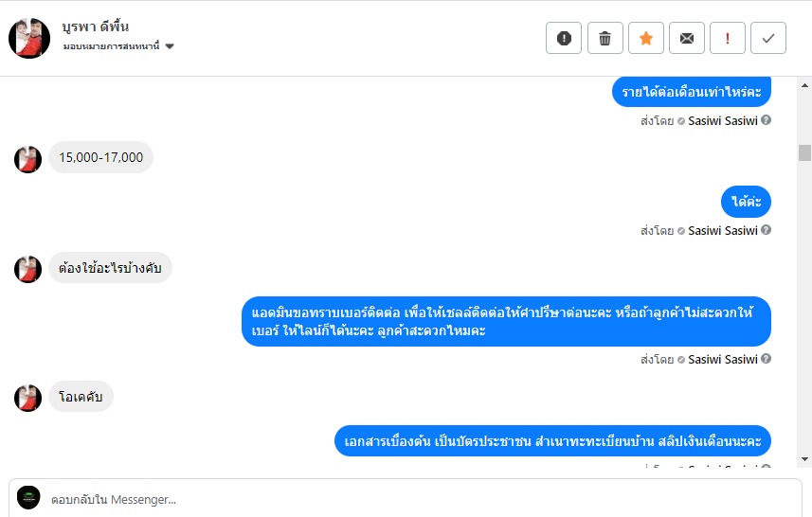Image resolution: width=812 pixels, height=517 pixels.
Task: Click the page avatar in reply box
Action: [x=29, y=498]
